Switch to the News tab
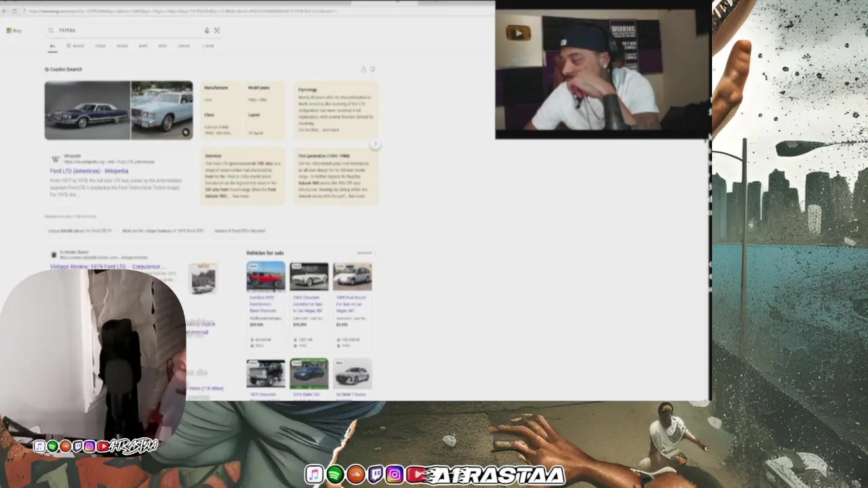Viewport: 868px width, 488px height. 163,46
